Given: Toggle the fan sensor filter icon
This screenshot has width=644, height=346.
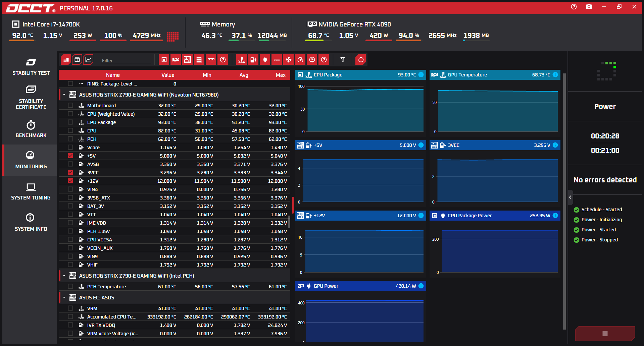Looking at the screenshot, I should point(289,60).
